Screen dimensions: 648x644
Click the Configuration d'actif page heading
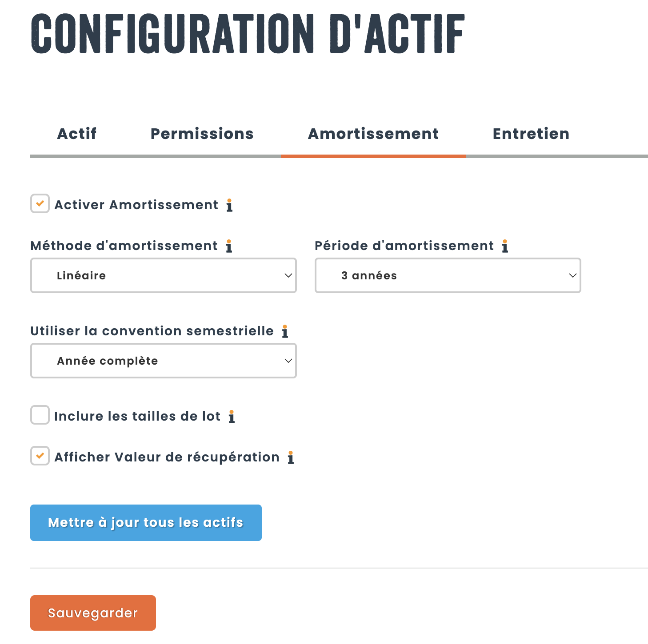click(248, 34)
